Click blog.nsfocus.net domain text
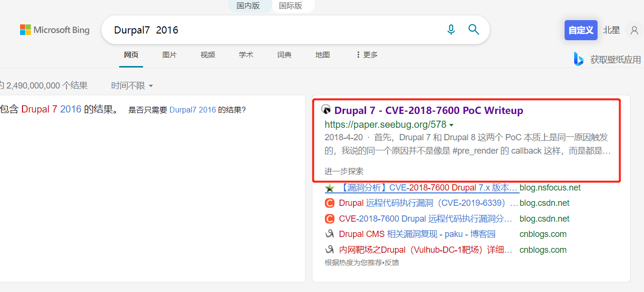The width and height of the screenshot is (644, 292). click(x=550, y=188)
